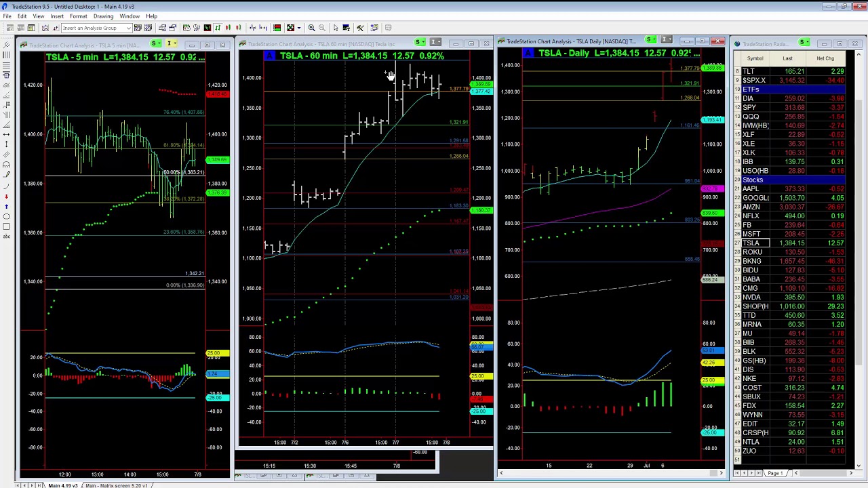Open the View menu
Viewport: 868px width, 488px height.
[x=39, y=16]
